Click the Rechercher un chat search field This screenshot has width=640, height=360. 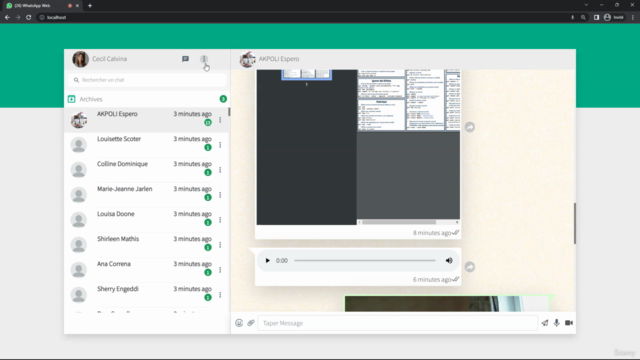click(147, 80)
